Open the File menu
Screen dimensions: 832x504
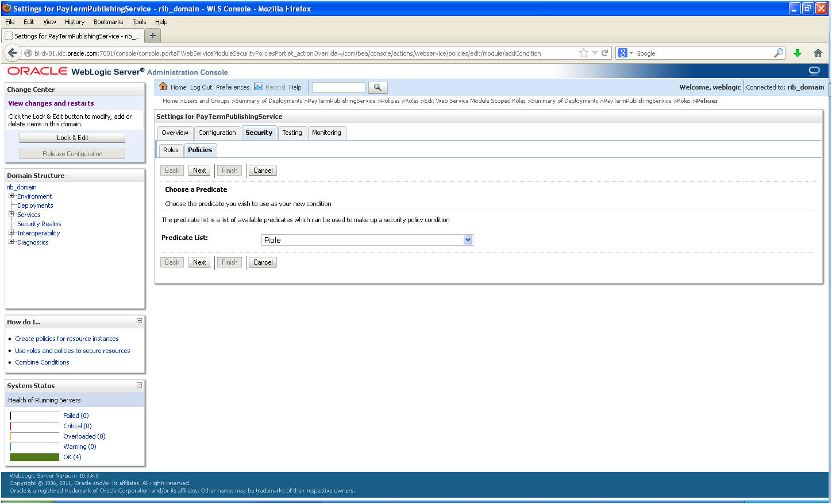point(10,22)
